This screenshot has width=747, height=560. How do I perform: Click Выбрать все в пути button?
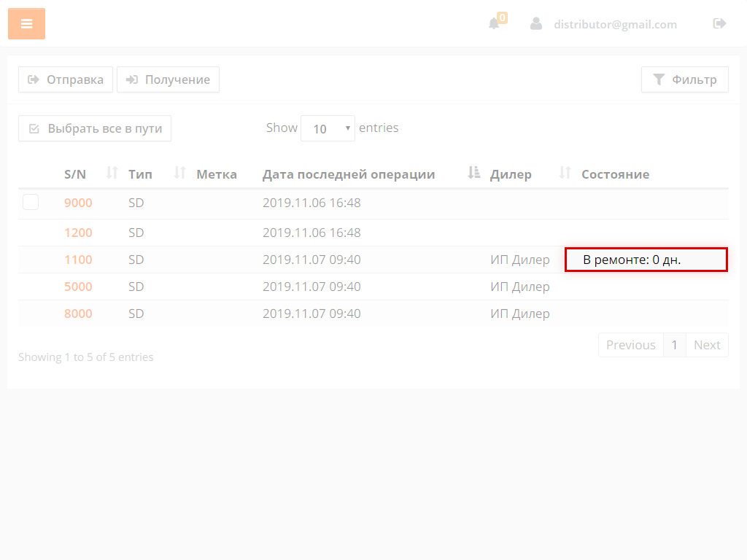[x=95, y=128]
